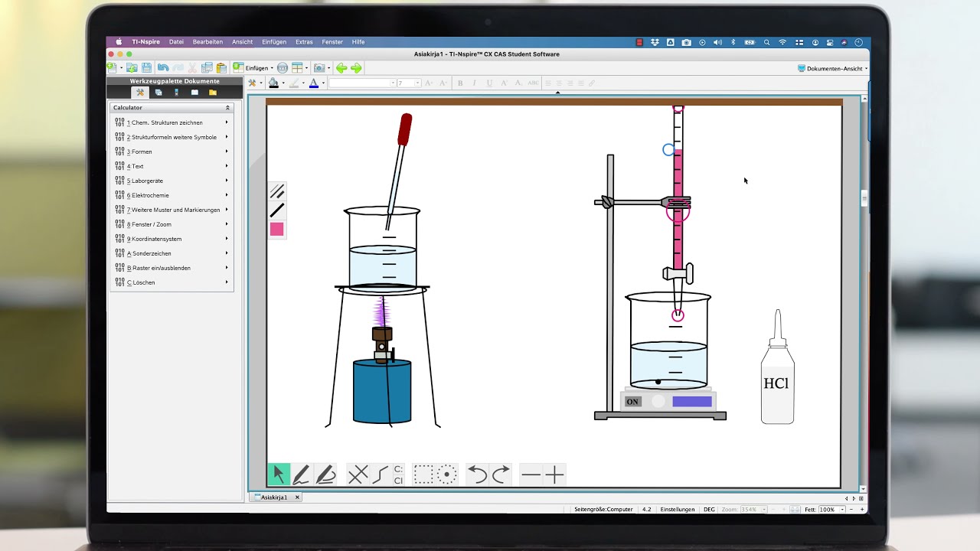Click the hatched lines style icon

pos(277,191)
